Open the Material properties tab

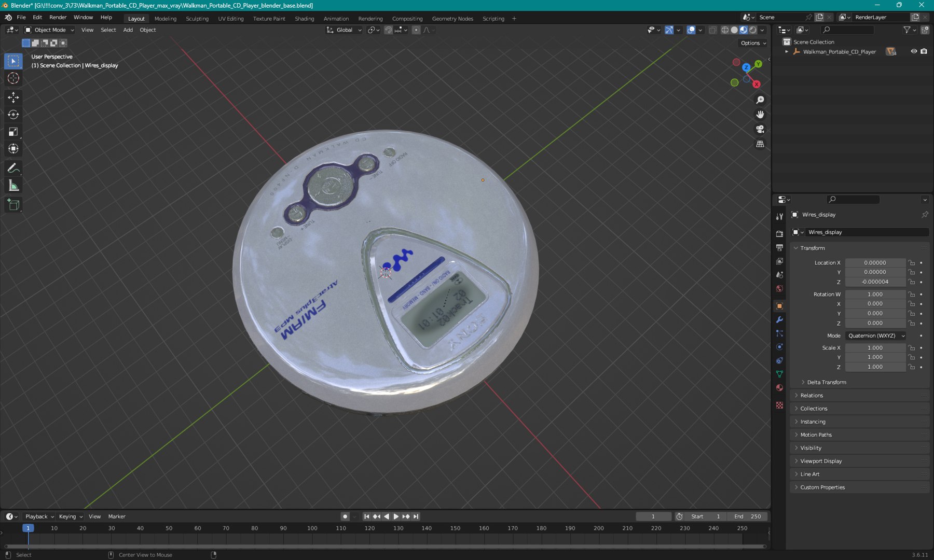[779, 388]
